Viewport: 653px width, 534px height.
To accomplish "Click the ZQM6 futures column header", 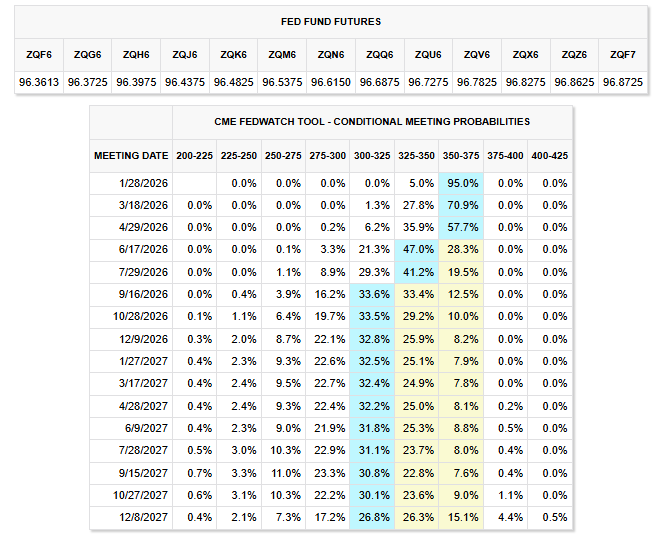I will (x=282, y=55).
